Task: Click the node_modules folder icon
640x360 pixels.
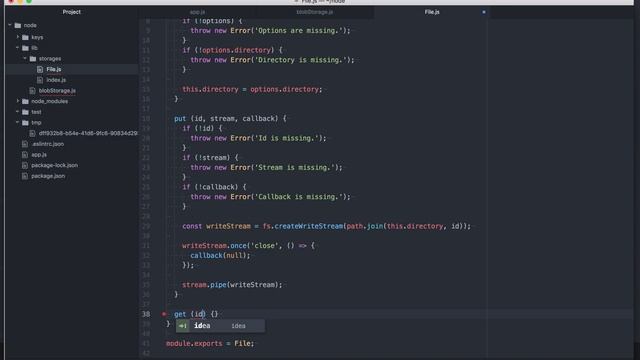Action: pos(25,101)
